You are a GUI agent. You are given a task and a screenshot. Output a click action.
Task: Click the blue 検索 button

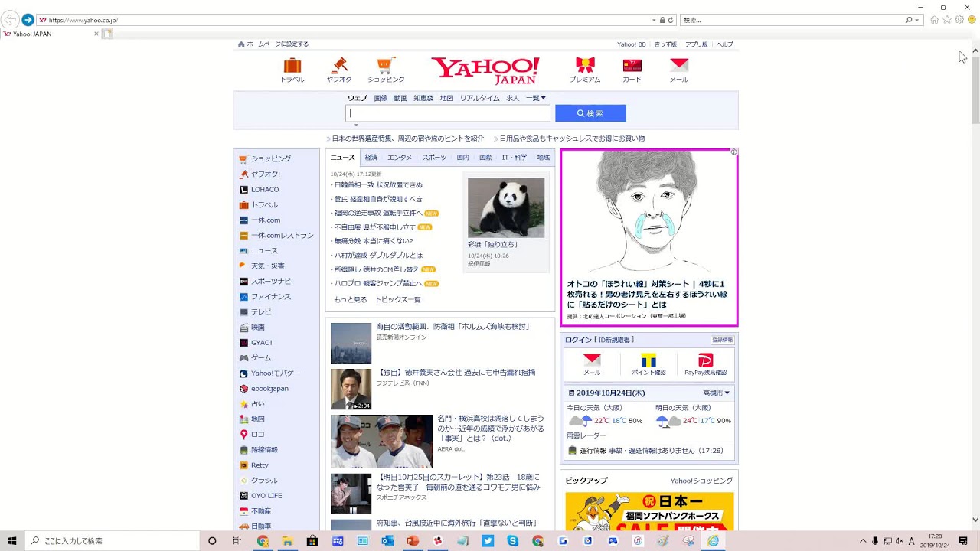coord(590,113)
